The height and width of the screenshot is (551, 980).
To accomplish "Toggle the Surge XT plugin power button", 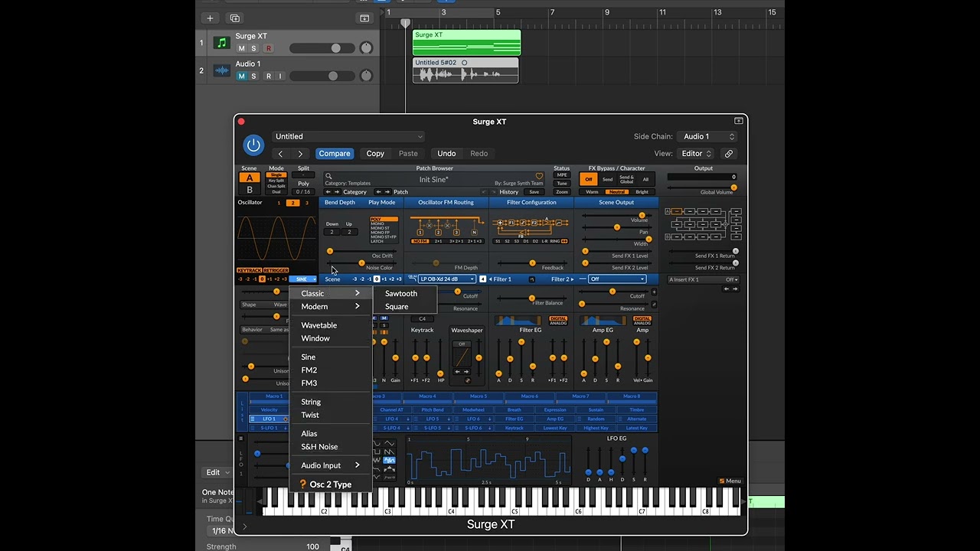I will click(x=253, y=145).
